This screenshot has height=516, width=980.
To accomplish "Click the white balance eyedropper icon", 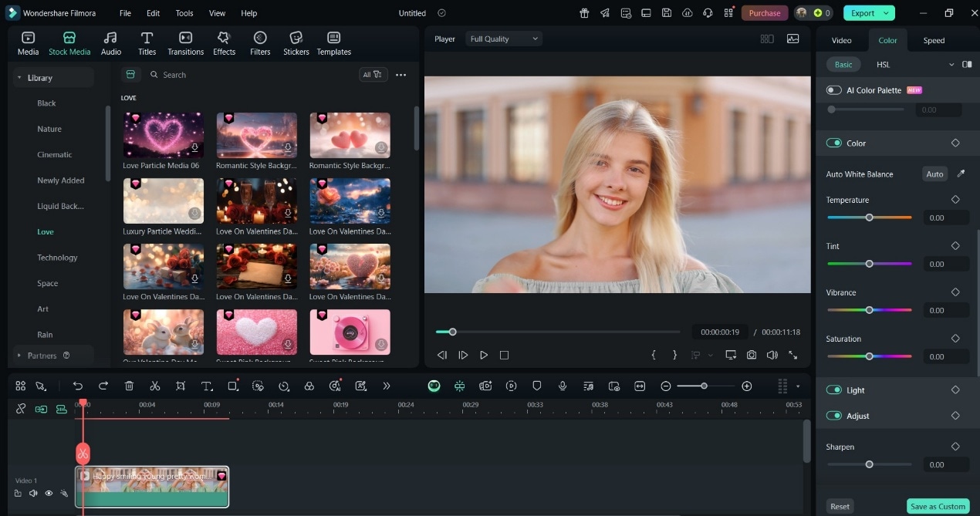I will tap(961, 174).
